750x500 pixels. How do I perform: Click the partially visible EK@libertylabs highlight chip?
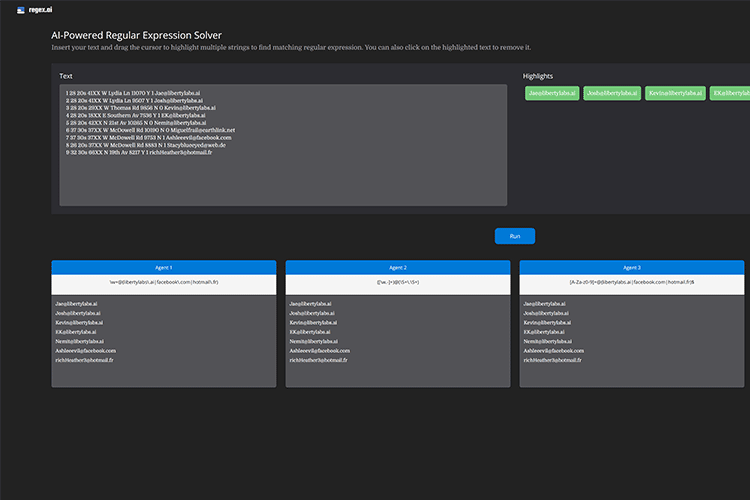point(730,93)
